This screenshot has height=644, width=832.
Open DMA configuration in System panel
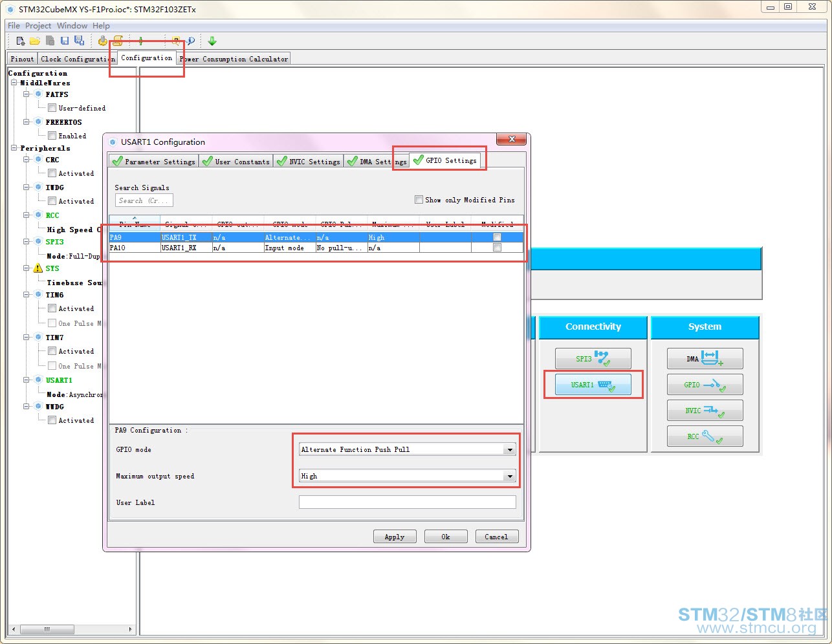click(705, 358)
